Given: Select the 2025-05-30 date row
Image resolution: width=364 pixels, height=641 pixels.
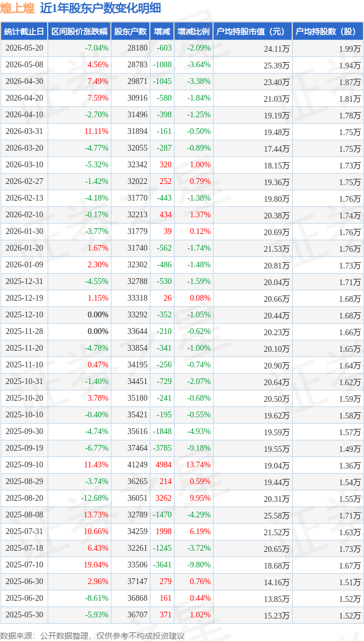Looking at the screenshot, I should click(x=182, y=615).
